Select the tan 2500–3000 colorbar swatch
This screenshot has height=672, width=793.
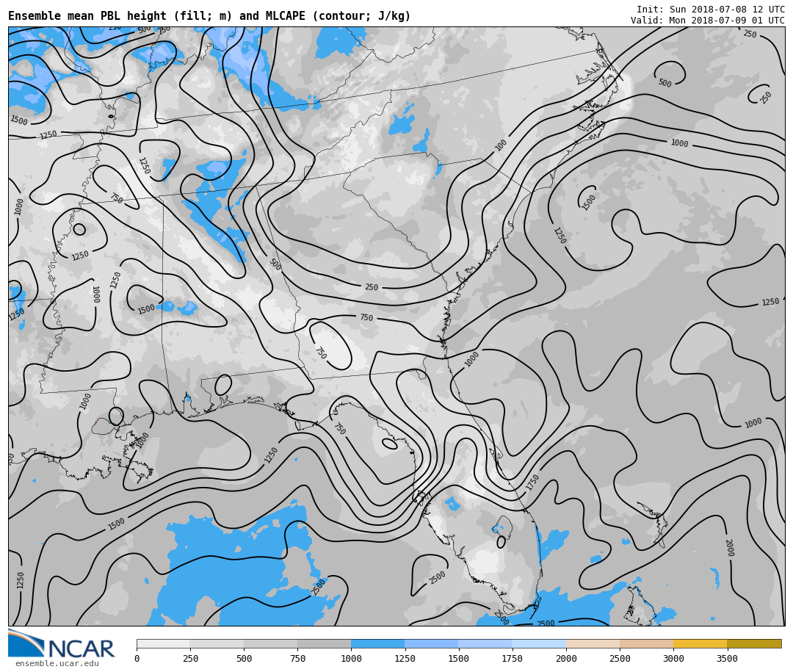[x=646, y=643]
